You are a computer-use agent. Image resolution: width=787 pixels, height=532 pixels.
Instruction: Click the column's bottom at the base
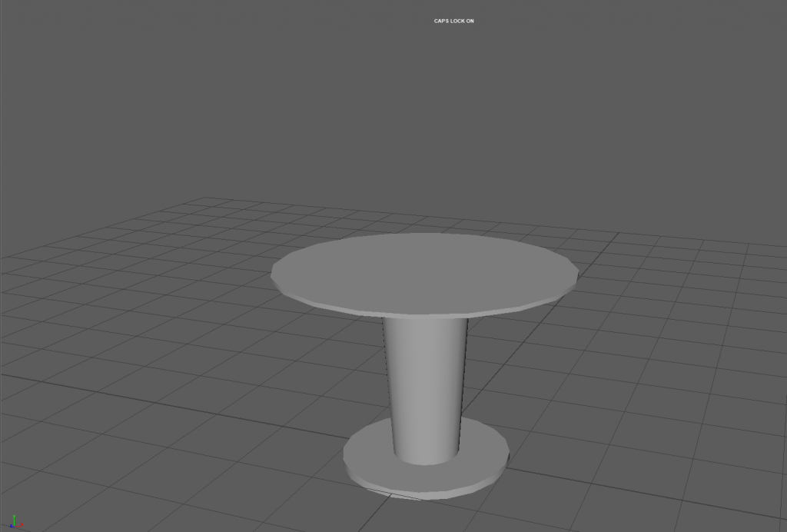point(427,461)
